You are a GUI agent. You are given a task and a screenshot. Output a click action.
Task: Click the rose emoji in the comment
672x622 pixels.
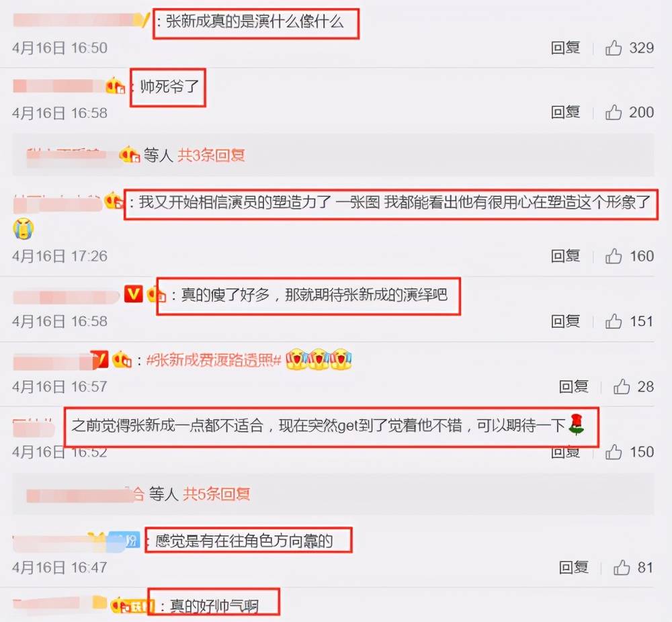[576, 425]
